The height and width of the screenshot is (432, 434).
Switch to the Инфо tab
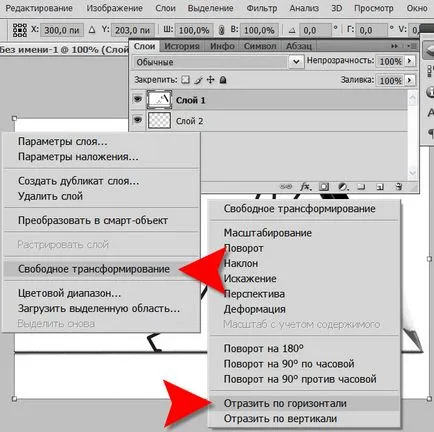pyautogui.click(x=222, y=46)
